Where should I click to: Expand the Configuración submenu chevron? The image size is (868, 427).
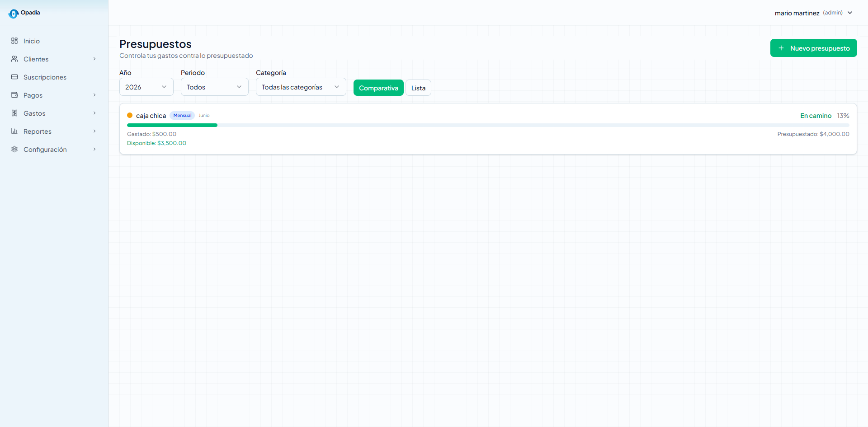94,149
